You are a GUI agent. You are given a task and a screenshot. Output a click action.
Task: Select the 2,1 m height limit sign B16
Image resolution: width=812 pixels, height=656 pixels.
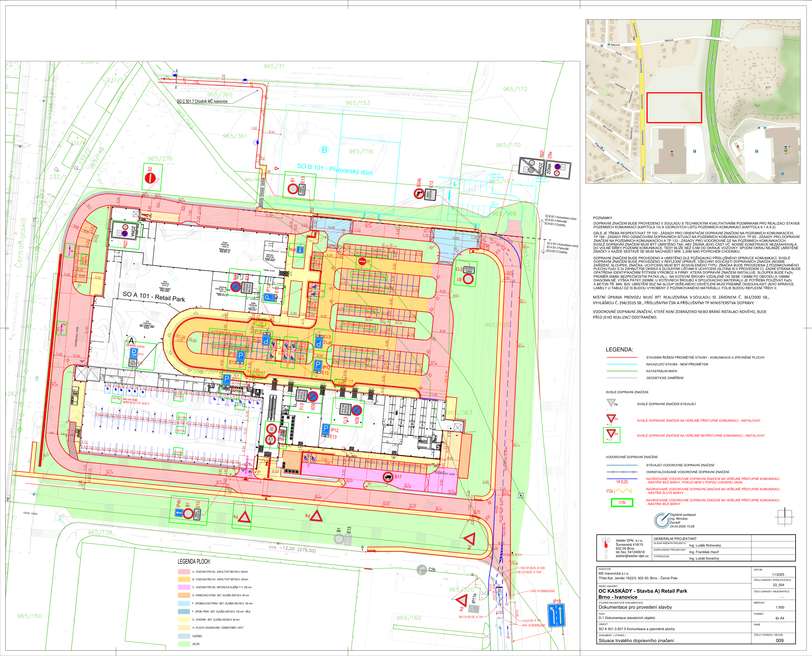coord(270,439)
